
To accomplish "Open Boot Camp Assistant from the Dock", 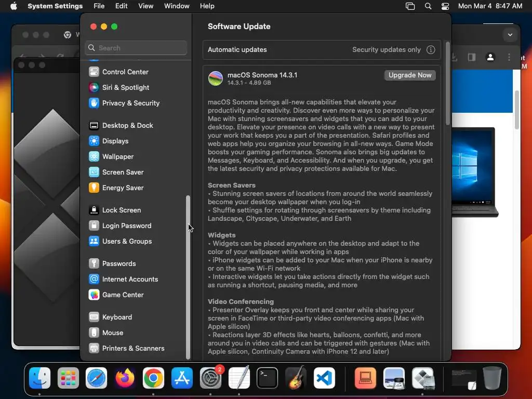I will [x=422, y=378].
